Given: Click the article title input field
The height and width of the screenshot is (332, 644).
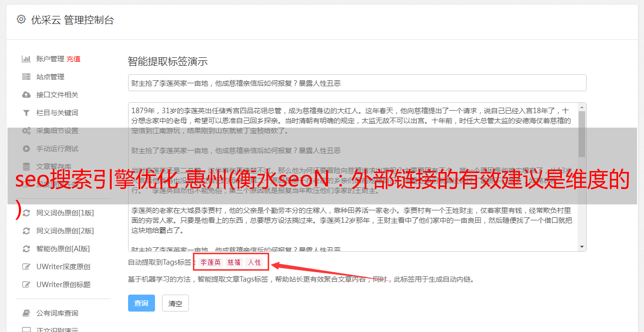Looking at the screenshot, I should coord(357,83).
